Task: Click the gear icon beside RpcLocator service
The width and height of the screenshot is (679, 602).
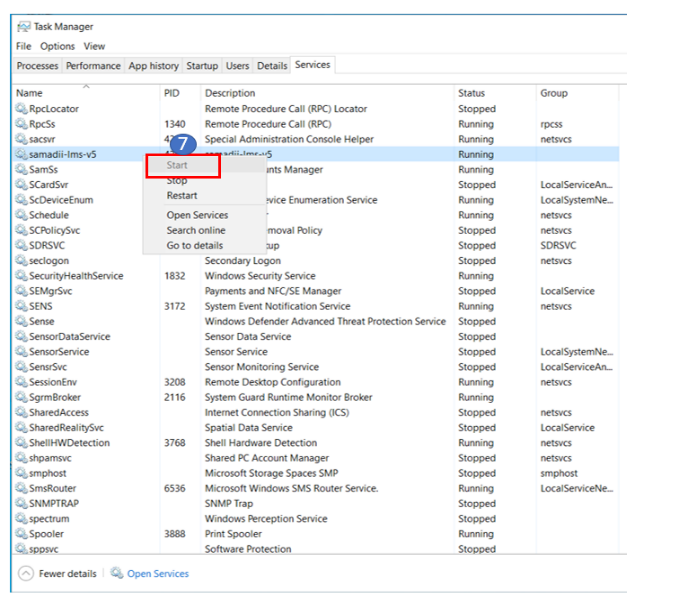Action: (x=22, y=109)
